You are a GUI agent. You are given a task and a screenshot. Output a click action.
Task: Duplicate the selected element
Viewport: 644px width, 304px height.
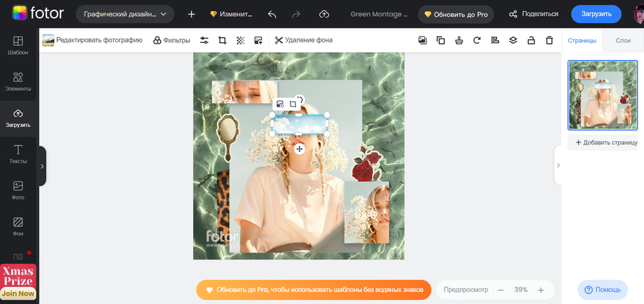(x=441, y=41)
